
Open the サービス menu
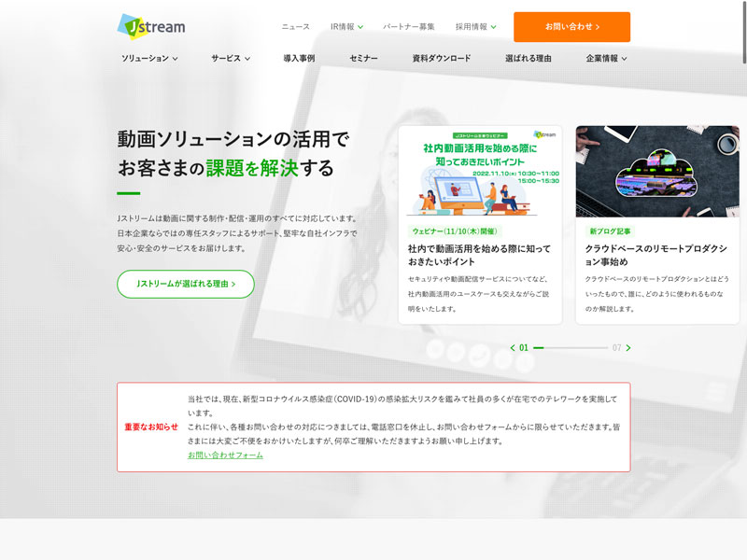[x=230, y=58]
